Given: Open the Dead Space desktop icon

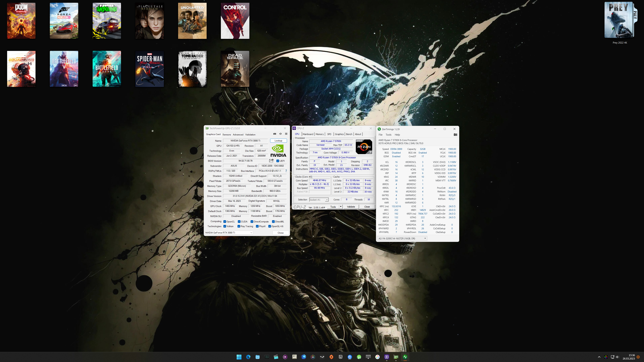Looking at the screenshot, I should point(235,69).
